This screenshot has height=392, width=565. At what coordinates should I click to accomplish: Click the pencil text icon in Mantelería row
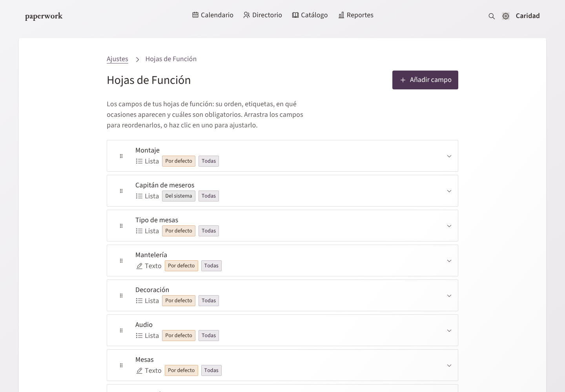point(139,266)
